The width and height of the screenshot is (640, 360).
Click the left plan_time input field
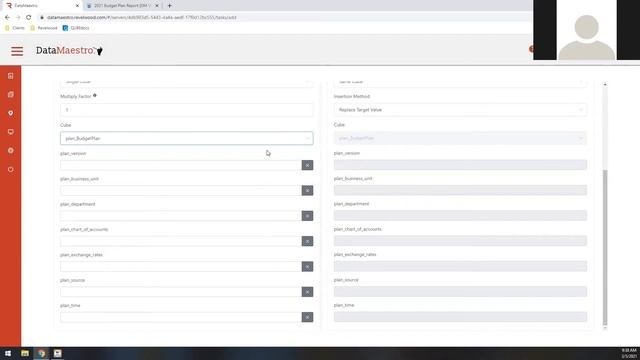(181, 317)
